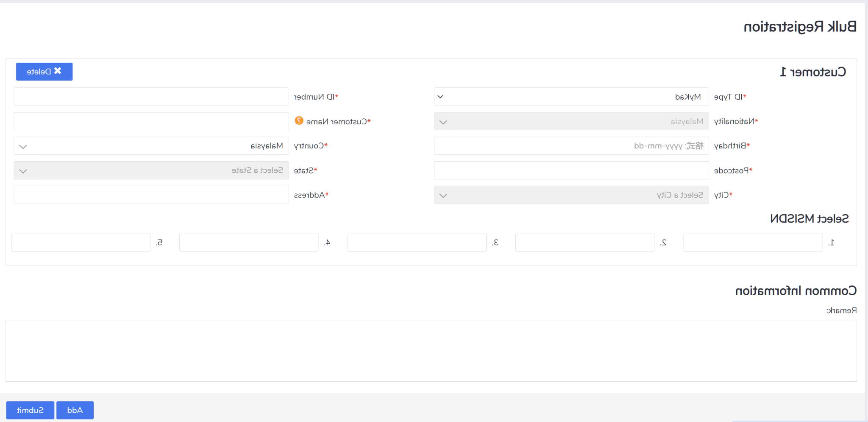Open the Nationality dropdown showing Malaysia

(x=571, y=121)
